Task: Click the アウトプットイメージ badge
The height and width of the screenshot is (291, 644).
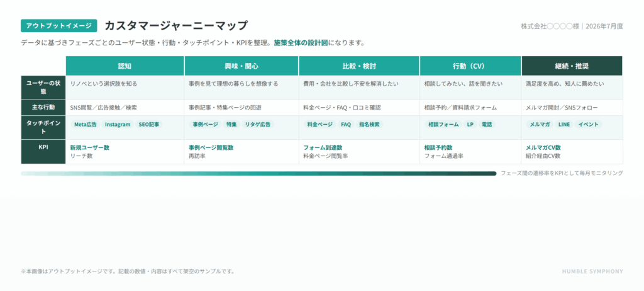Action: [58, 26]
